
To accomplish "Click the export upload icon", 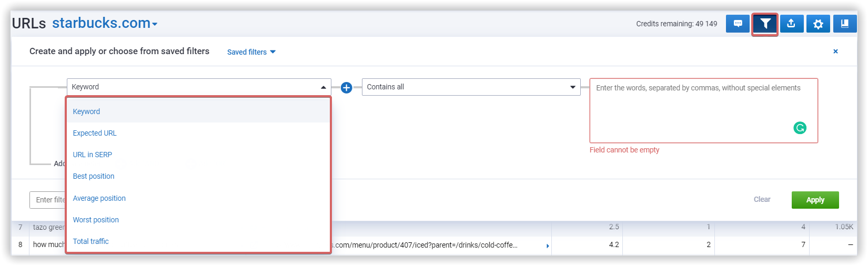I will [x=791, y=24].
